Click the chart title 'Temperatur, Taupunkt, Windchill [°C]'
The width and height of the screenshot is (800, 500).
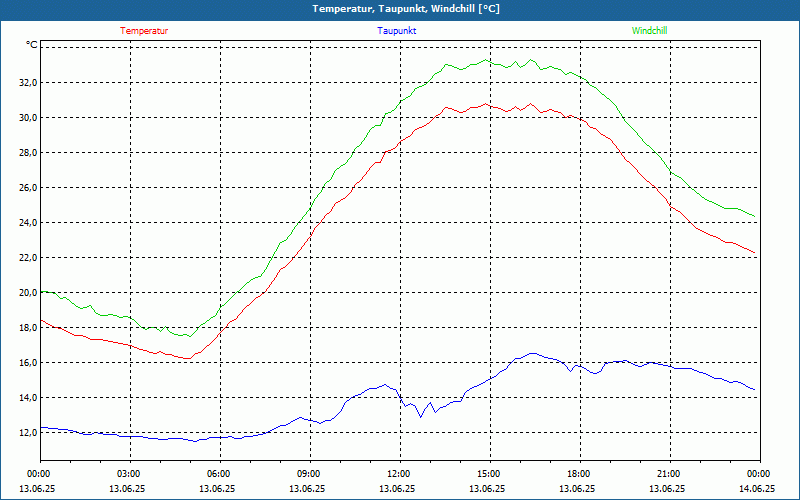[x=406, y=9]
